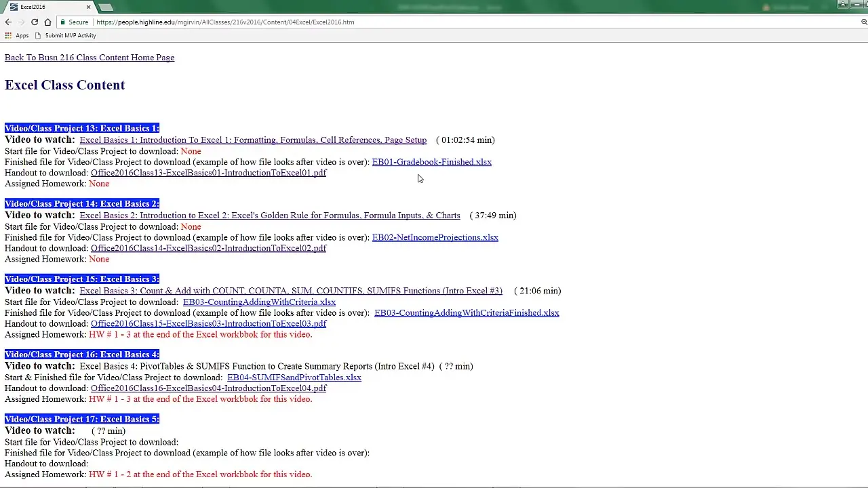The height and width of the screenshot is (488, 868).
Task: Open Excel Basics 1 video link
Action: coord(253,140)
